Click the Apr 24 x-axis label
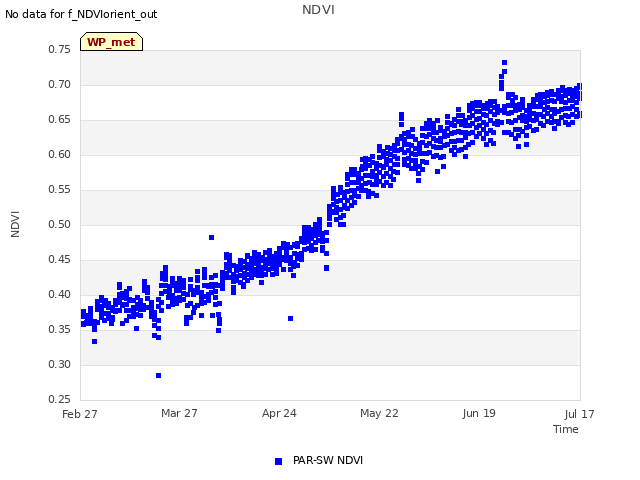This screenshot has width=640, height=480. point(279,413)
